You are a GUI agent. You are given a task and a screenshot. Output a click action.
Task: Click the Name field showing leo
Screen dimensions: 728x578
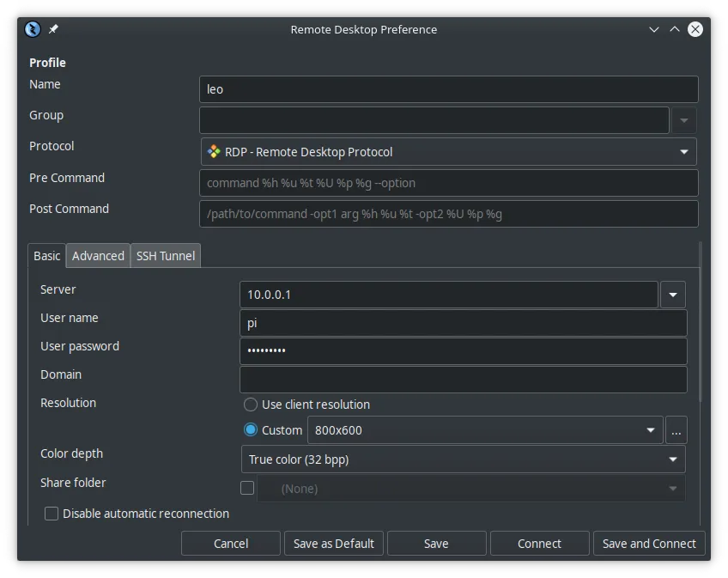point(446,88)
